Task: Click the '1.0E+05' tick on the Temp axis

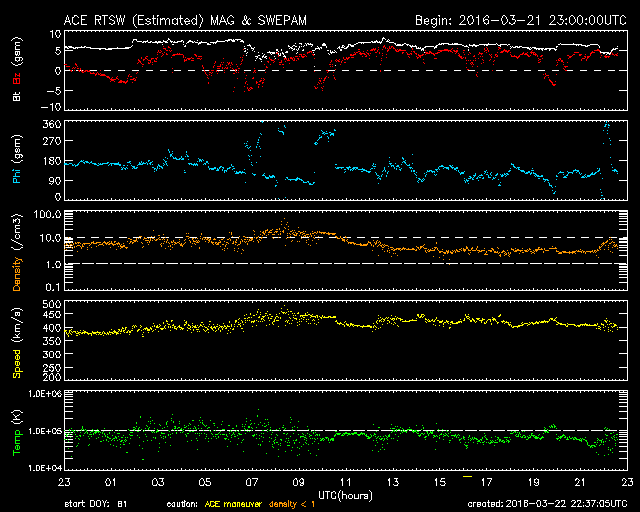Action: coord(45,431)
